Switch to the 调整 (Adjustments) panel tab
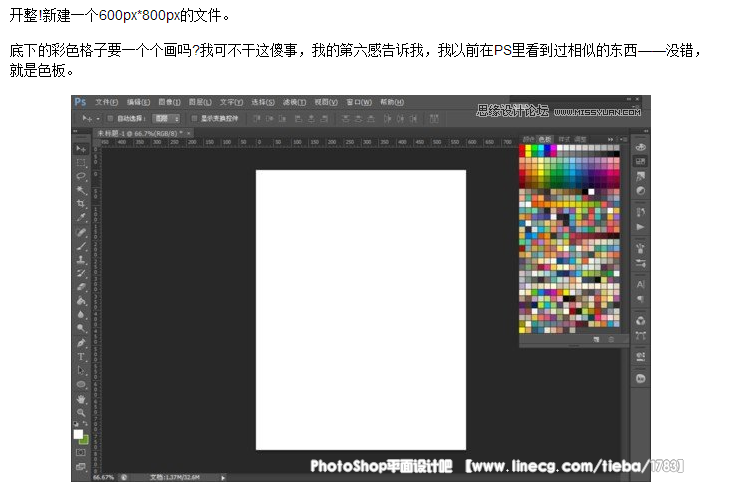Screen dimensions: 734x483 (580, 139)
